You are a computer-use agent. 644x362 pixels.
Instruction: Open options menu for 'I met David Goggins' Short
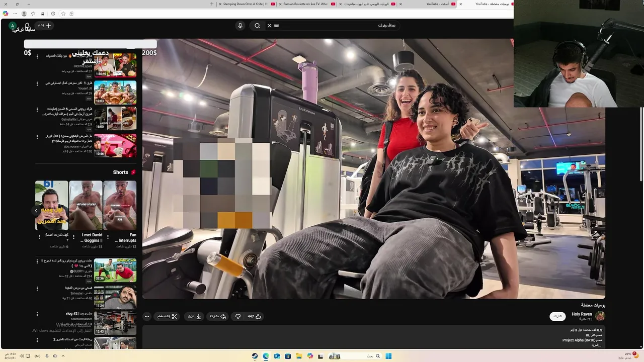pos(73,236)
